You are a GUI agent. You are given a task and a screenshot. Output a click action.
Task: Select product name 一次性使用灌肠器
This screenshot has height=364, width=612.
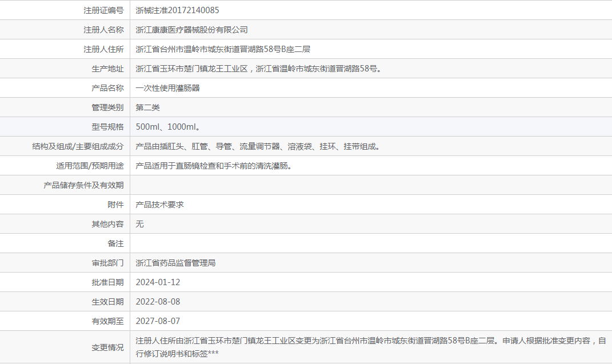(x=167, y=88)
